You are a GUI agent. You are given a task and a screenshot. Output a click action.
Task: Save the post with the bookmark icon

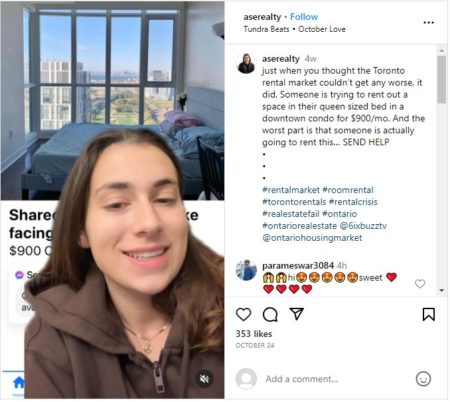tap(429, 314)
